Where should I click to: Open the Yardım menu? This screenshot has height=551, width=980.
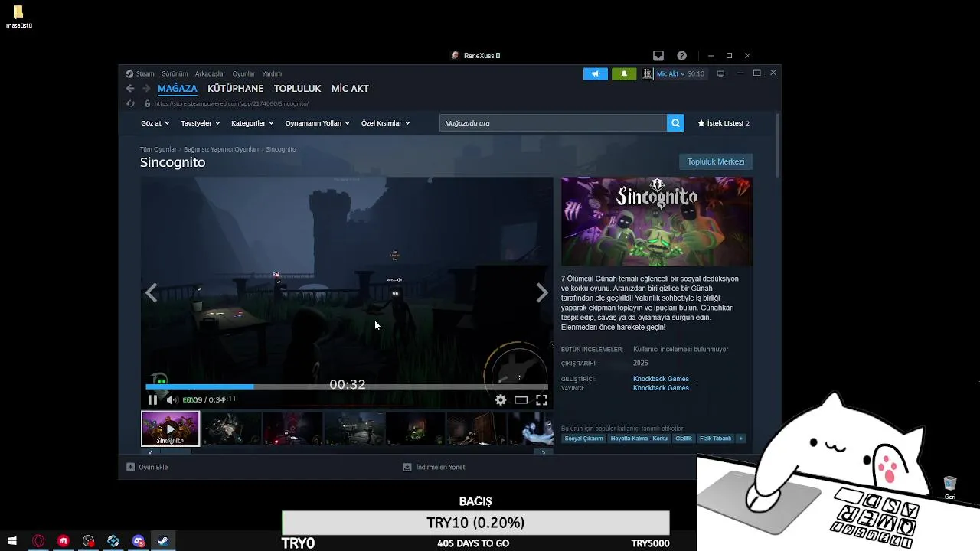tap(272, 73)
